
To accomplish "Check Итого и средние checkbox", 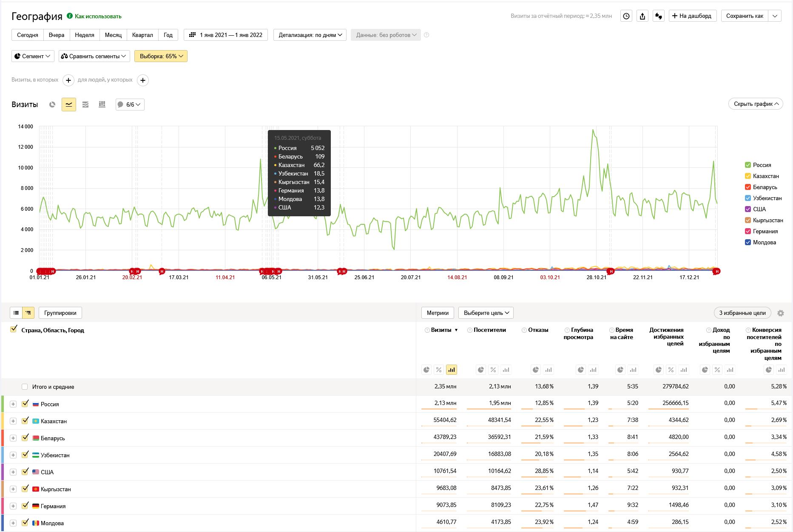I will 25,387.
